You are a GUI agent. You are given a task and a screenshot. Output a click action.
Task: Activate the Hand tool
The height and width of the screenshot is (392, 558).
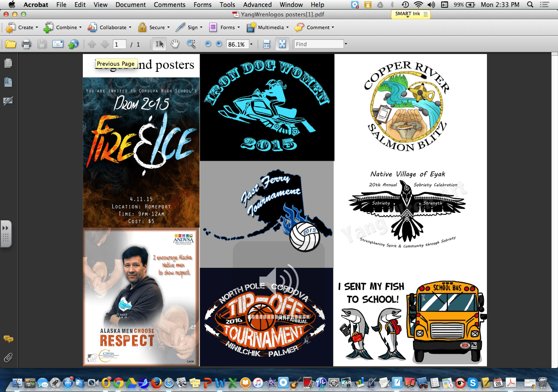[x=175, y=44]
